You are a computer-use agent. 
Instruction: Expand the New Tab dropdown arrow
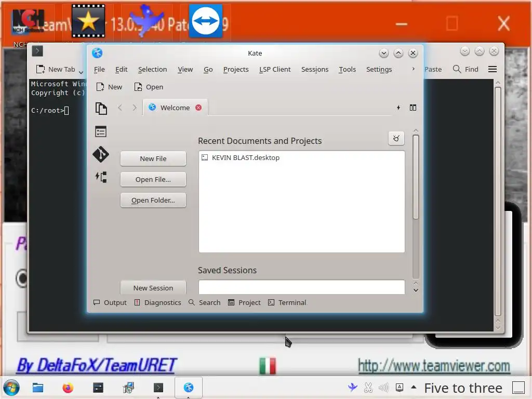pyautogui.click(x=81, y=72)
